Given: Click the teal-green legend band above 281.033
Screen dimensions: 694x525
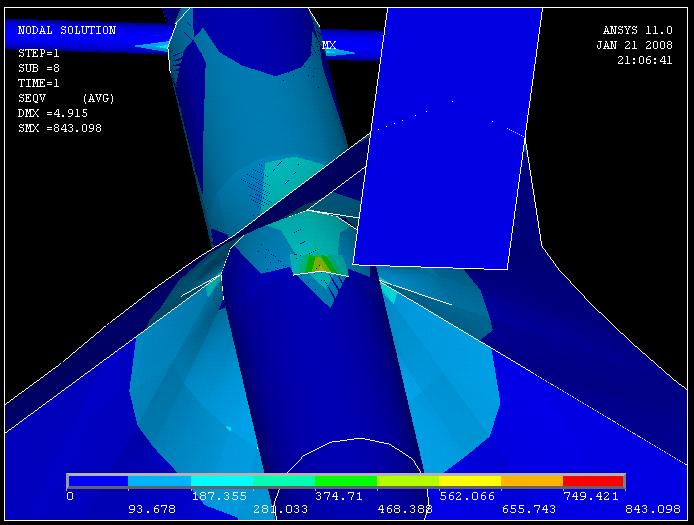Looking at the screenshot, I should coord(284,481).
